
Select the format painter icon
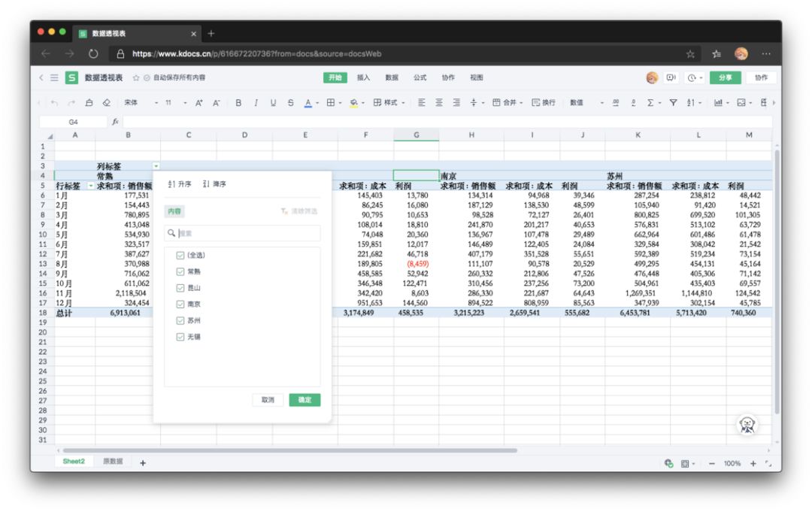pos(89,103)
